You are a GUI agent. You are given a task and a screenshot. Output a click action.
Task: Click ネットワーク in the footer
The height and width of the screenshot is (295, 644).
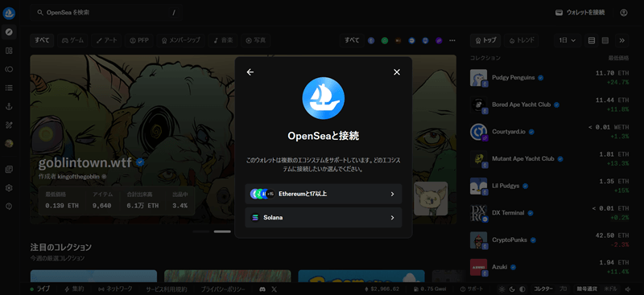pos(115,289)
